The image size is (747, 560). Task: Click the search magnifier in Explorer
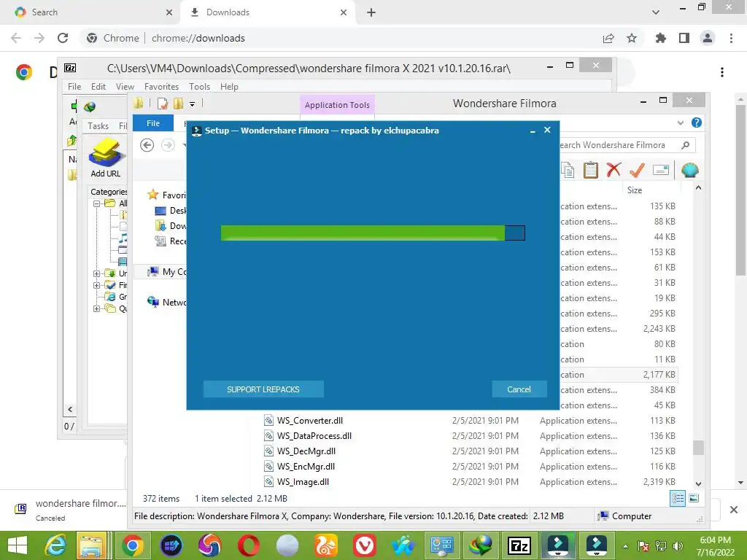pos(685,145)
